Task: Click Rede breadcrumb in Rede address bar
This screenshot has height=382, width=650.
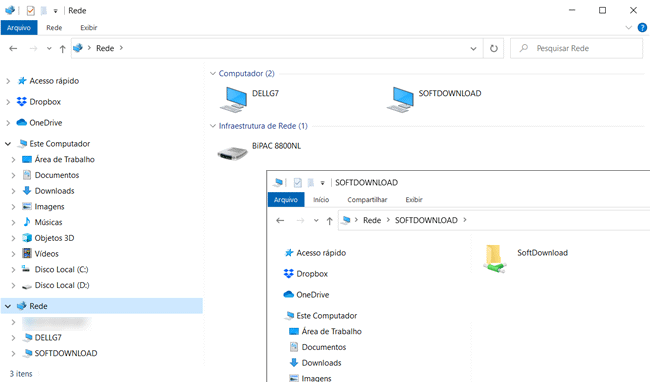Action: (105, 48)
